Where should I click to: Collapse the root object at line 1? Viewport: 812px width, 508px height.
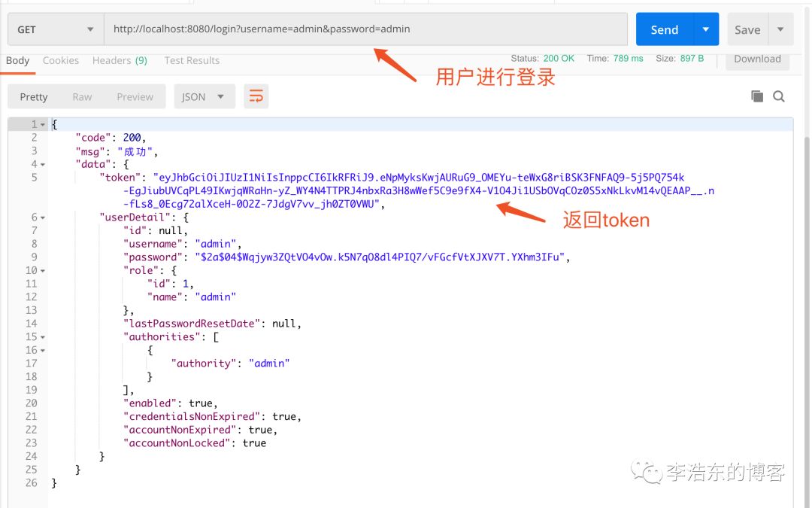[42, 125]
